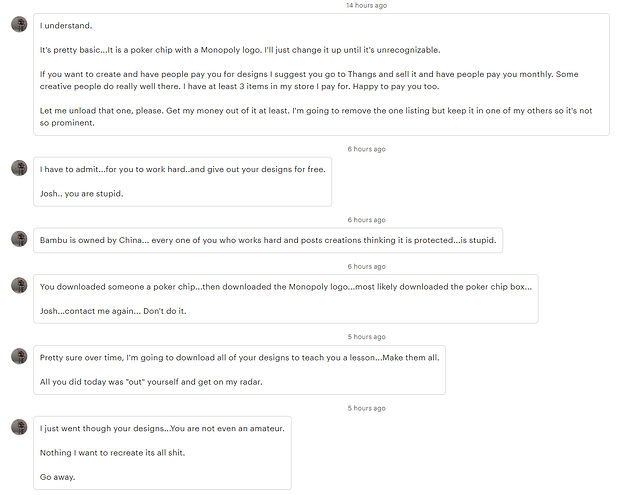The image size is (621, 500).
Task: Click the avatar beside the "I understand." message
Action: pyautogui.click(x=19, y=24)
